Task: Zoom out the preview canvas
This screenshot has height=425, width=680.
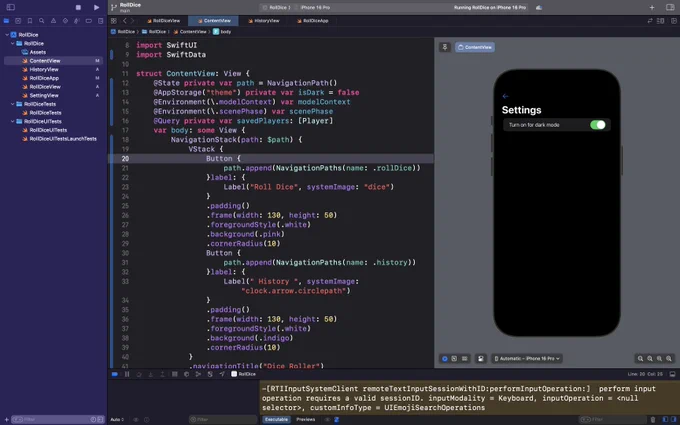Action: 640,359
